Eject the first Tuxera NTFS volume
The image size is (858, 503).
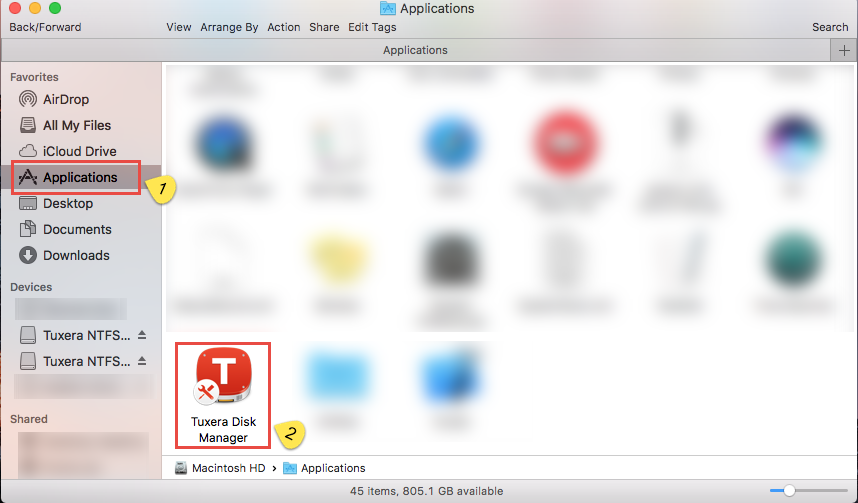(x=142, y=334)
